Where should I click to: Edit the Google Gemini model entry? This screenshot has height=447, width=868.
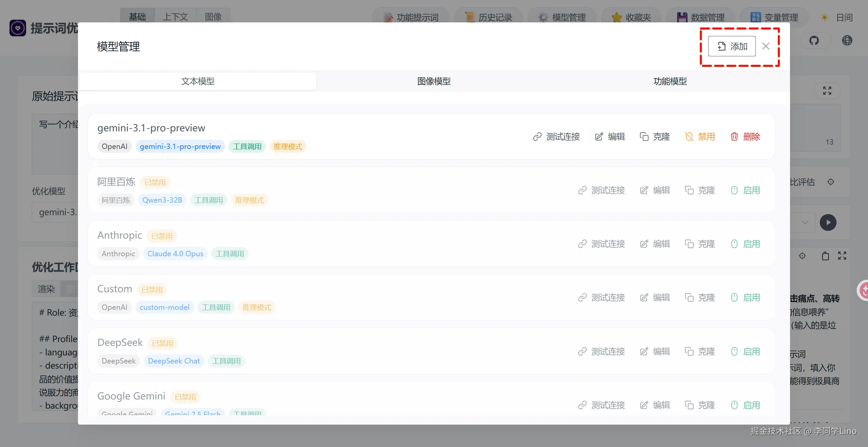(x=655, y=405)
